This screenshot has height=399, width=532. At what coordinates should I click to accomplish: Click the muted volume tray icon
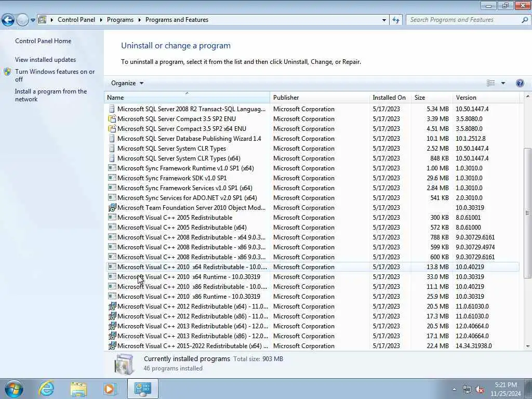coord(480,390)
